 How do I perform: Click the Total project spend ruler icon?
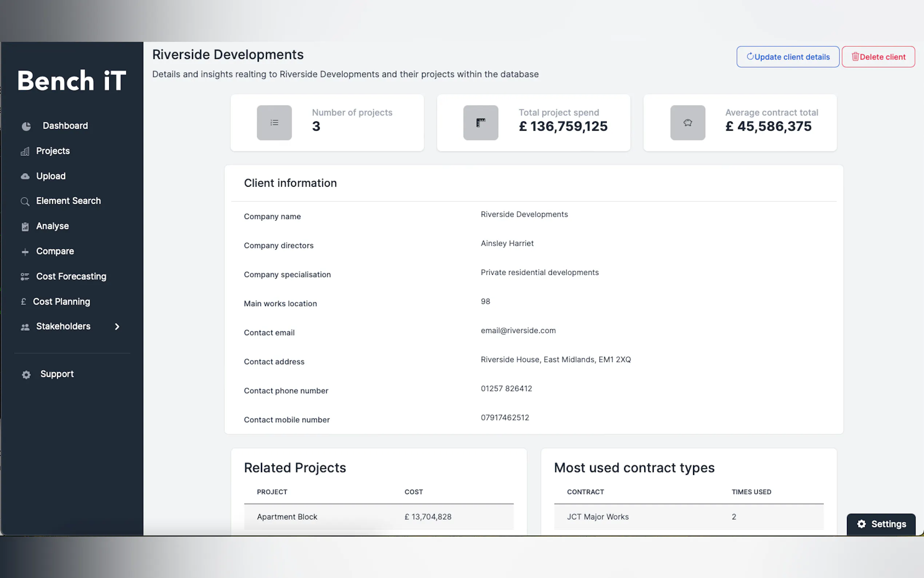[481, 123]
